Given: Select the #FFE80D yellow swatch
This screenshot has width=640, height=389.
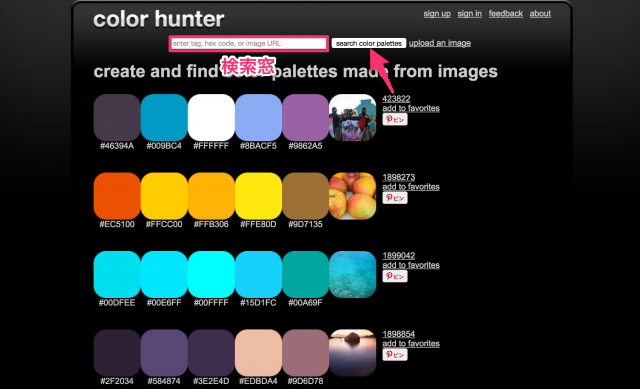Looking at the screenshot, I should [258, 196].
